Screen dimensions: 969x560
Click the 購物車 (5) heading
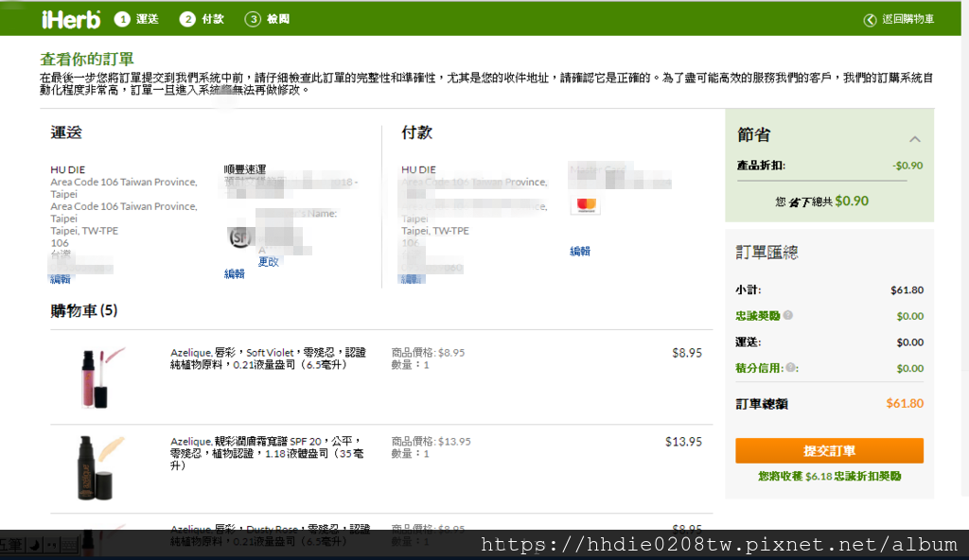(84, 310)
